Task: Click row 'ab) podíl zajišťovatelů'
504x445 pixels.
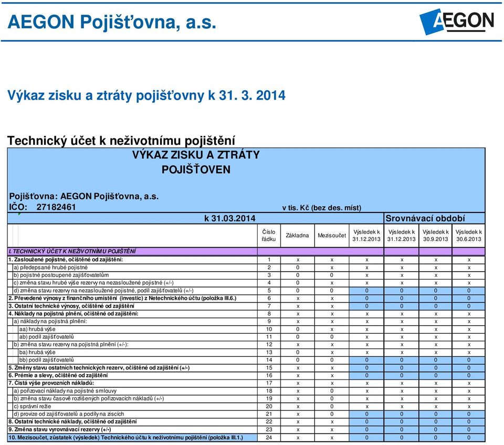Action: [x=246, y=337]
